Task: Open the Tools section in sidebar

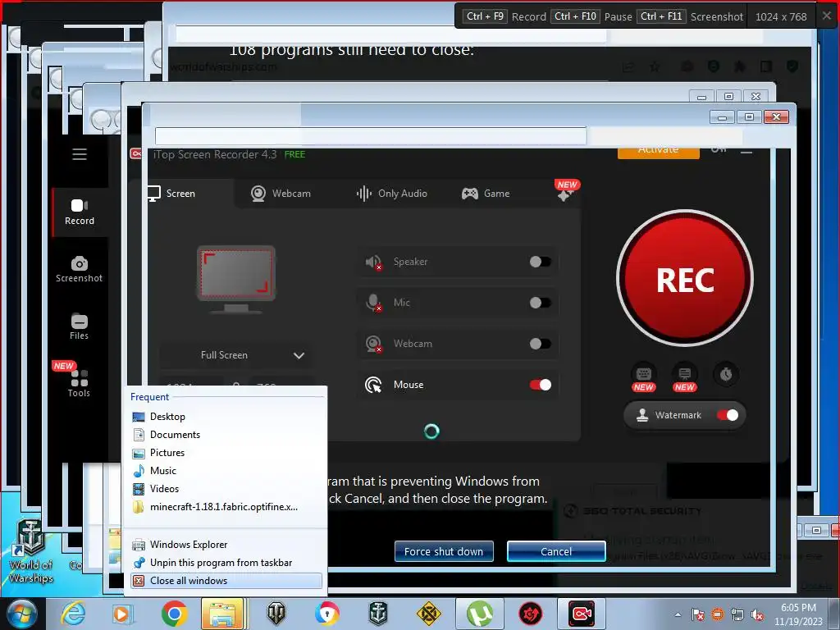Action: [80, 384]
